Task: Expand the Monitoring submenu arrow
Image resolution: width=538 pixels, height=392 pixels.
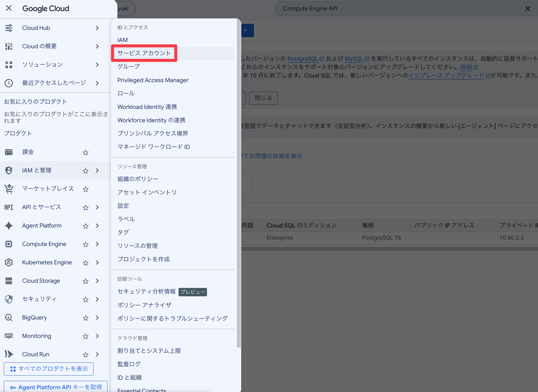Action: (x=97, y=336)
